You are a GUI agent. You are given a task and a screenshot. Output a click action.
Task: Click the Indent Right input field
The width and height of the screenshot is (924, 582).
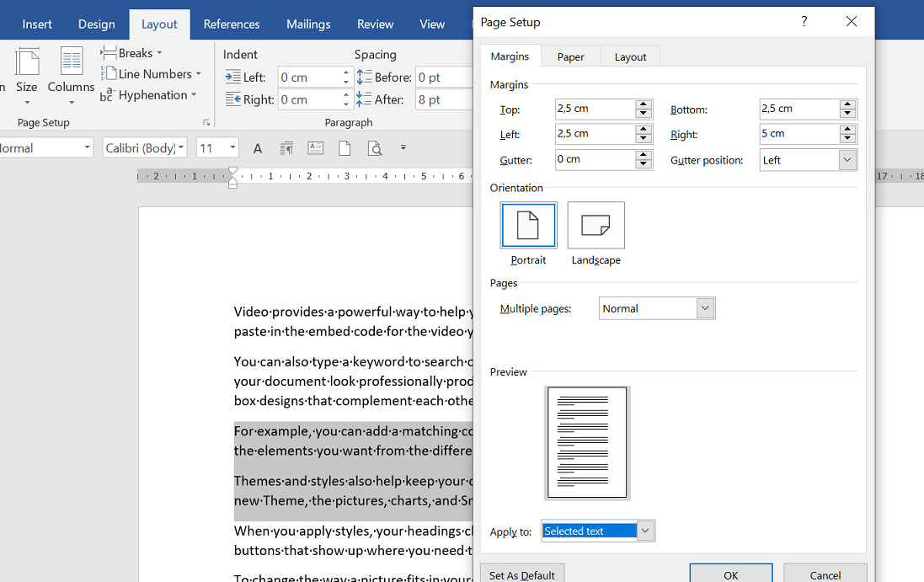click(x=309, y=99)
